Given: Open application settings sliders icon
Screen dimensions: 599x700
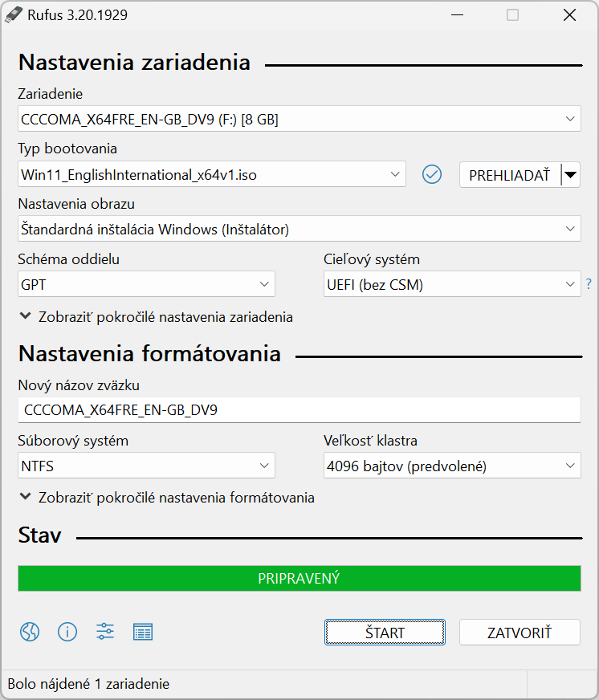Looking at the screenshot, I should pos(105,632).
